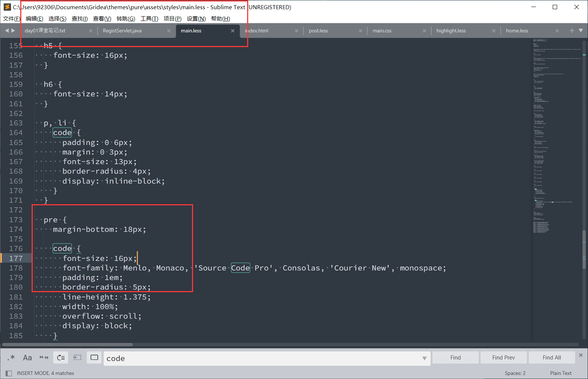Toggle in selection search option
The width and height of the screenshot is (588, 379).
pos(78,358)
